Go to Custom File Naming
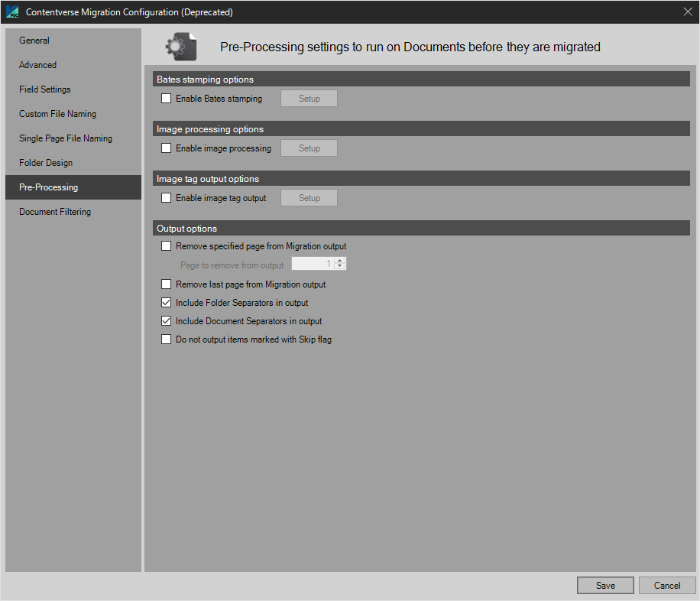 pos(73,114)
